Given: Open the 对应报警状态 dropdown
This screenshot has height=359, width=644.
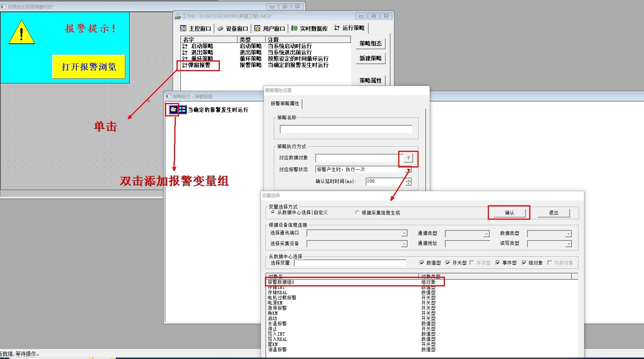Looking at the screenshot, I should (409, 169).
